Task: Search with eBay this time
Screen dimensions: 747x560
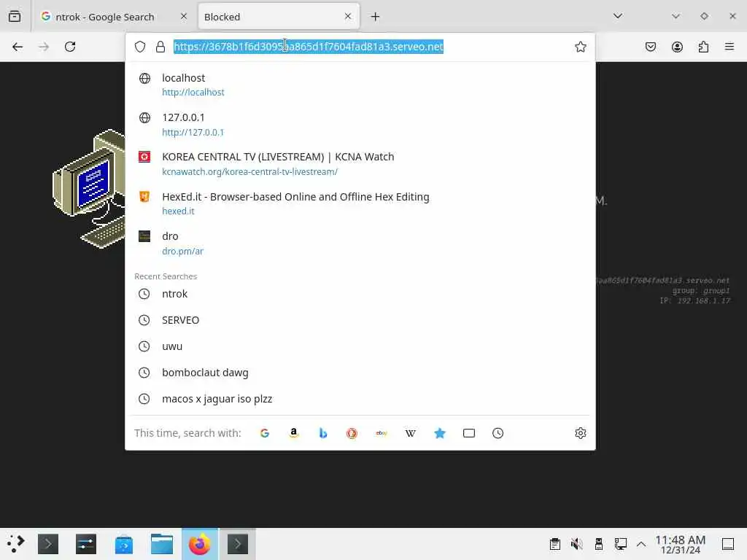Action: point(381,433)
